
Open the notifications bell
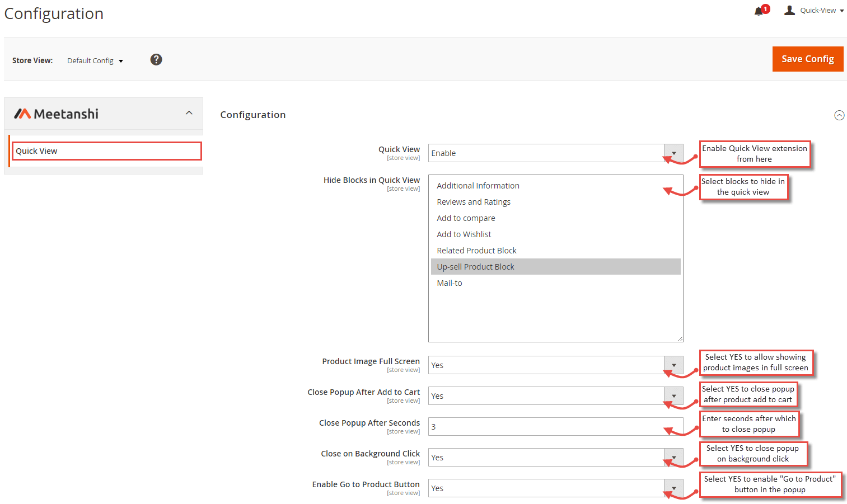(x=759, y=10)
